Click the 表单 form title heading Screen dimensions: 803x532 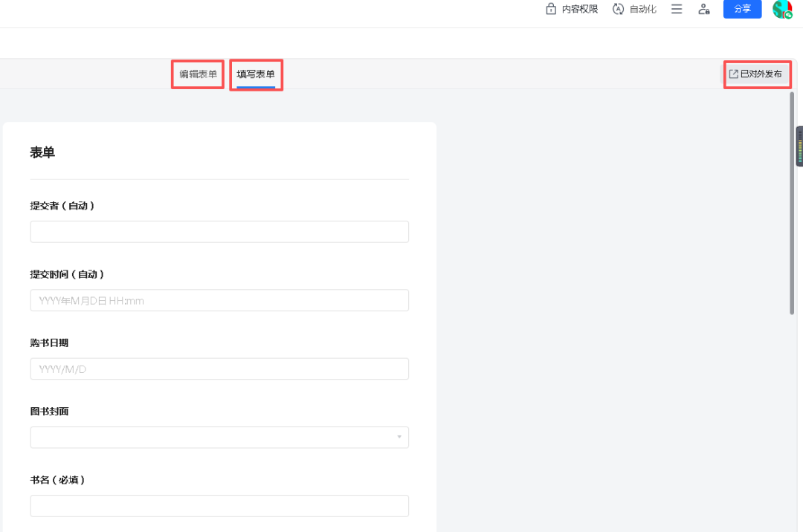point(42,152)
